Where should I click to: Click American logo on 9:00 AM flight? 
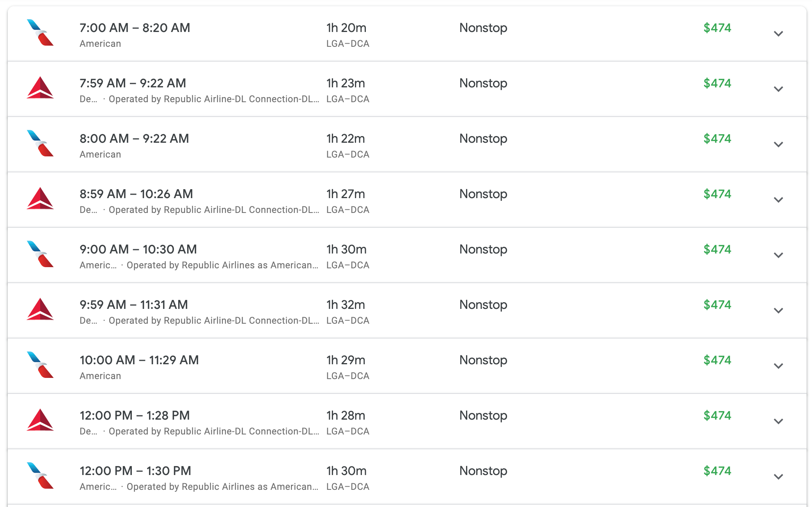point(40,254)
